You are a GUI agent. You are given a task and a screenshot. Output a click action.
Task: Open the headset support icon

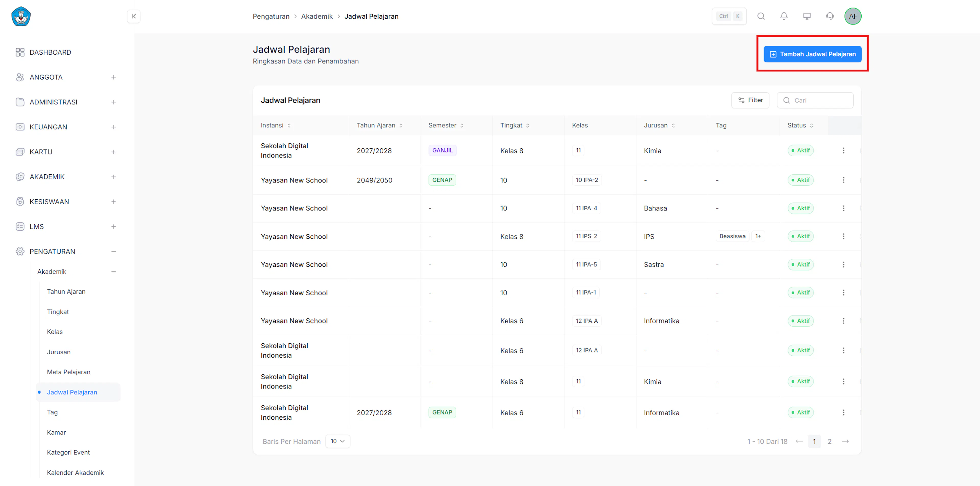(830, 16)
